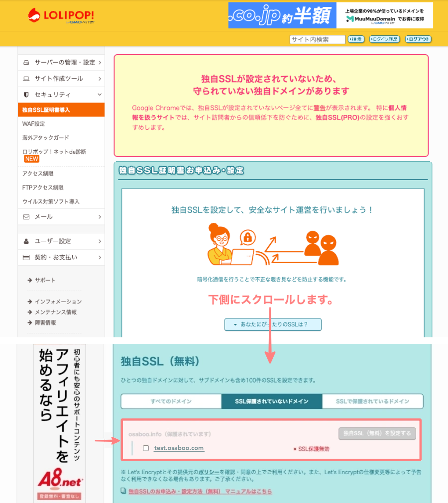Click the document icon beside the SSL manual link
448x503 pixels.
tap(123, 491)
